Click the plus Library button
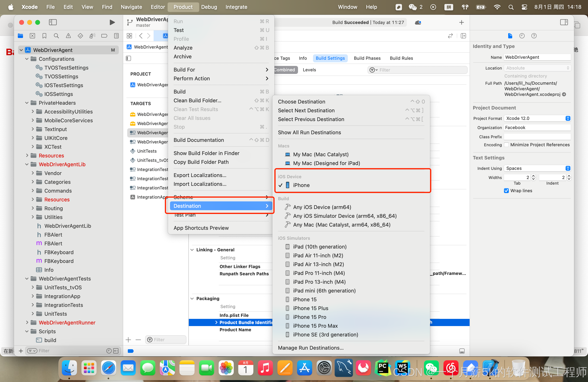588x382 pixels. 461,22
